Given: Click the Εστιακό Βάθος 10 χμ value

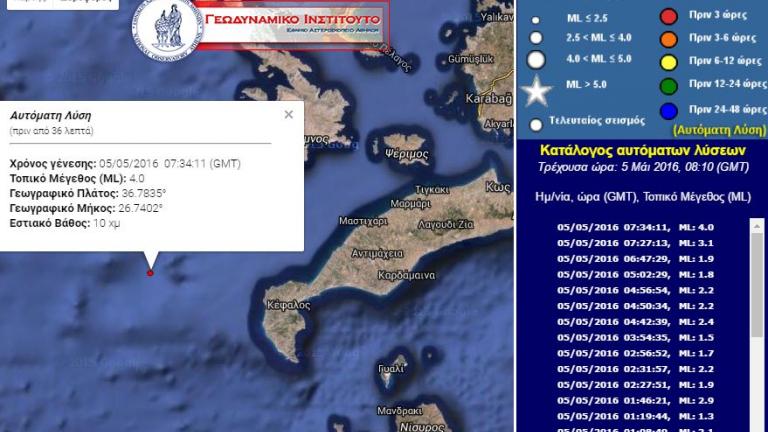Looking at the screenshot, I should point(107,223).
